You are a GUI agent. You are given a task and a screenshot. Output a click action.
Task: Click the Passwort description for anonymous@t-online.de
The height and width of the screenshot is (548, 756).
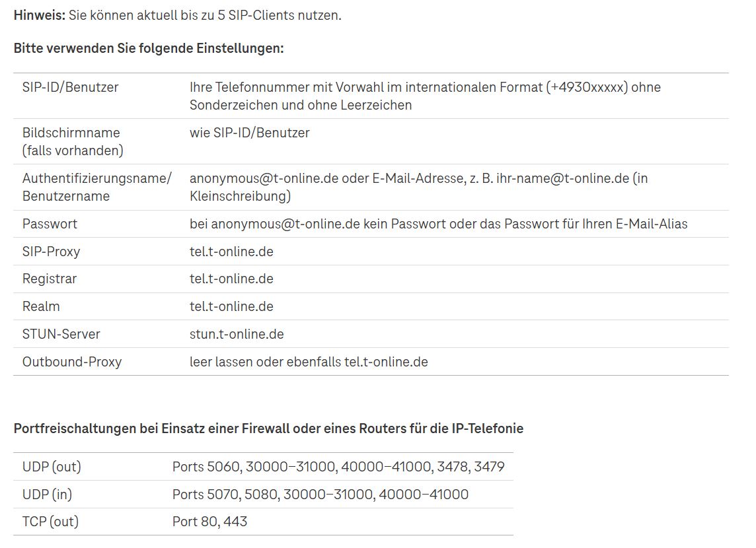pyautogui.click(x=438, y=224)
